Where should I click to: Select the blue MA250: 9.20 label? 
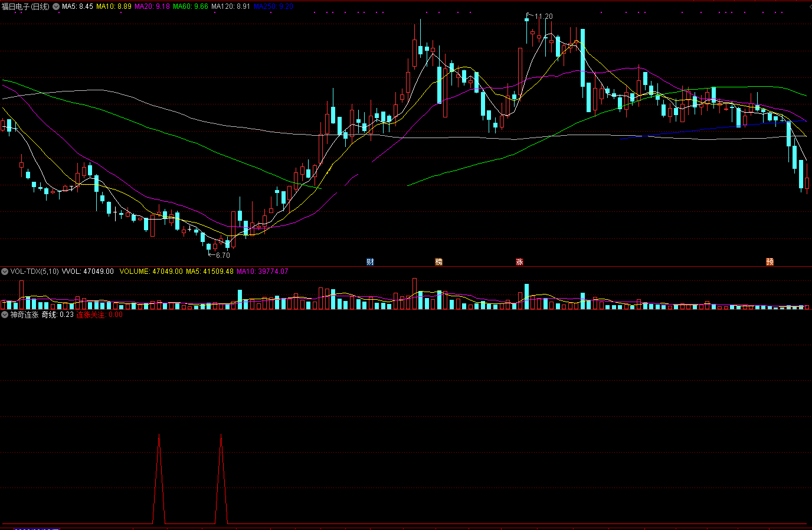tap(274, 6)
